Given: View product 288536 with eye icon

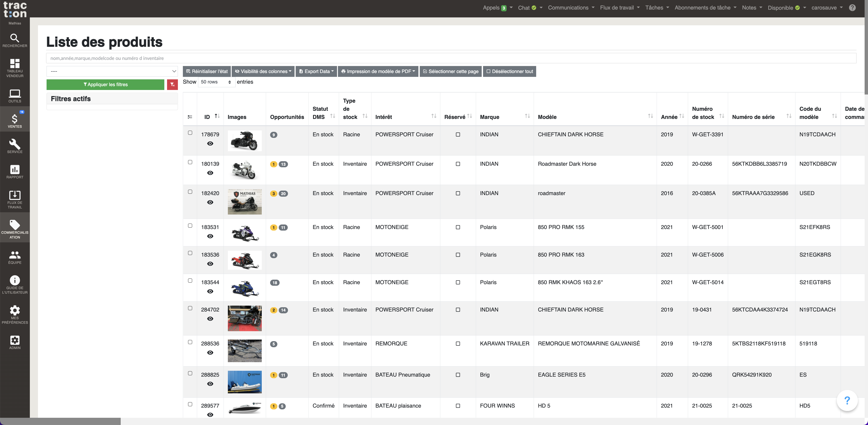Looking at the screenshot, I should 210,352.
